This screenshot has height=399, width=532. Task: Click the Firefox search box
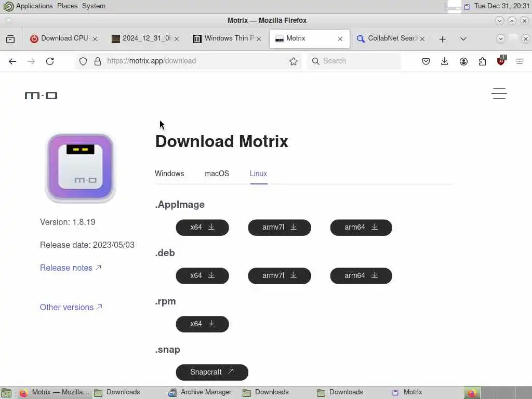[x=354, y=61]
